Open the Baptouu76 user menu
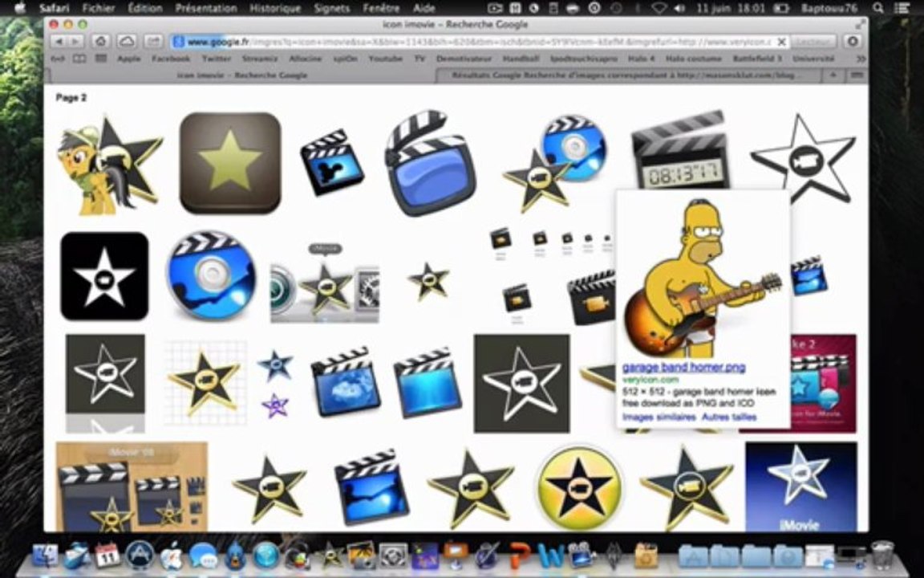This screenshot has width=924, height=578. click(829, 8)
